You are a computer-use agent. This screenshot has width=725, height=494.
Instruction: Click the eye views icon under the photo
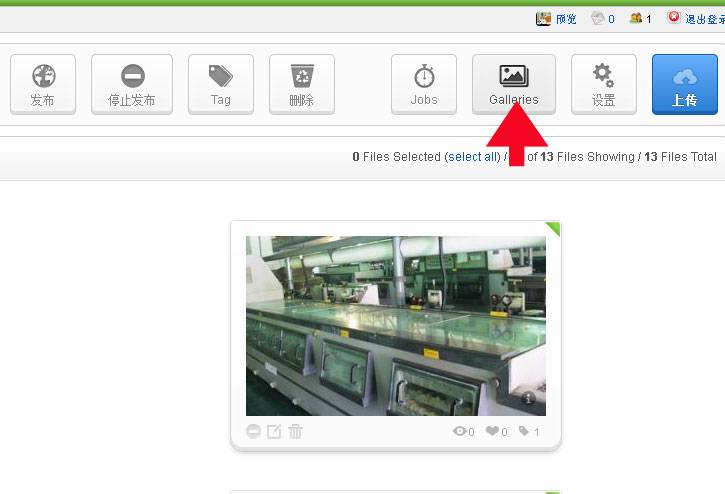460,432
